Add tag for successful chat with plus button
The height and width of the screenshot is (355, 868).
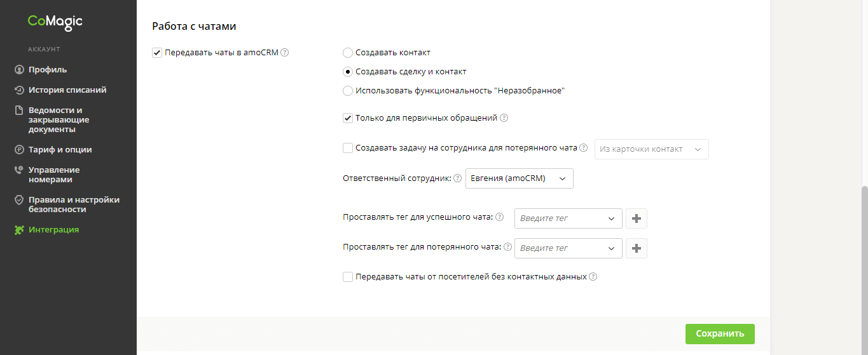637,218
